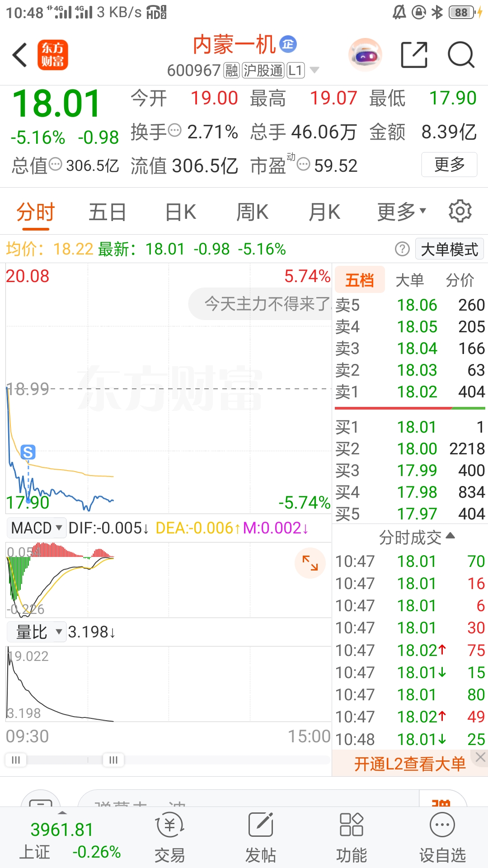
Task: Tap the 买4 17.98 order row
Action: [x=410, y=492]
